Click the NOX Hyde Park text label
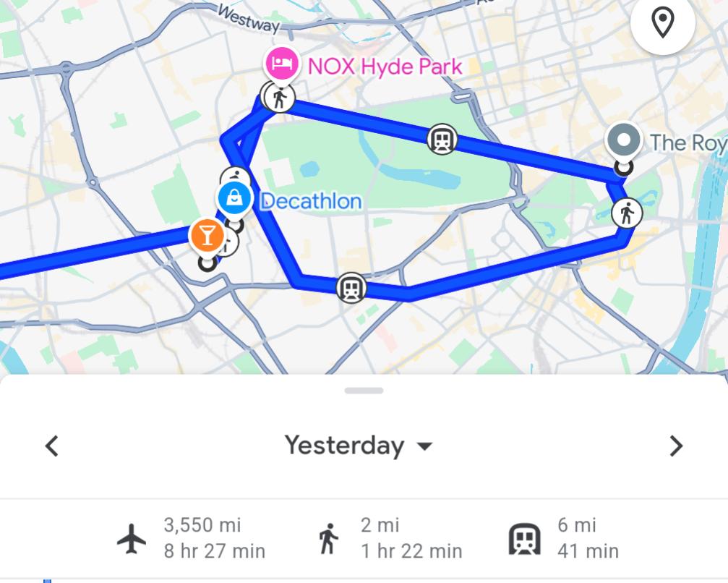The height and width of the screenshot is (583, 728). coord(385,67)
